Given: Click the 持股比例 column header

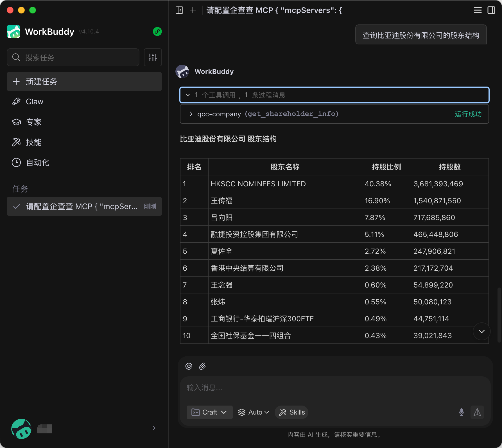Looking at the screenshot, I should 386,167.
